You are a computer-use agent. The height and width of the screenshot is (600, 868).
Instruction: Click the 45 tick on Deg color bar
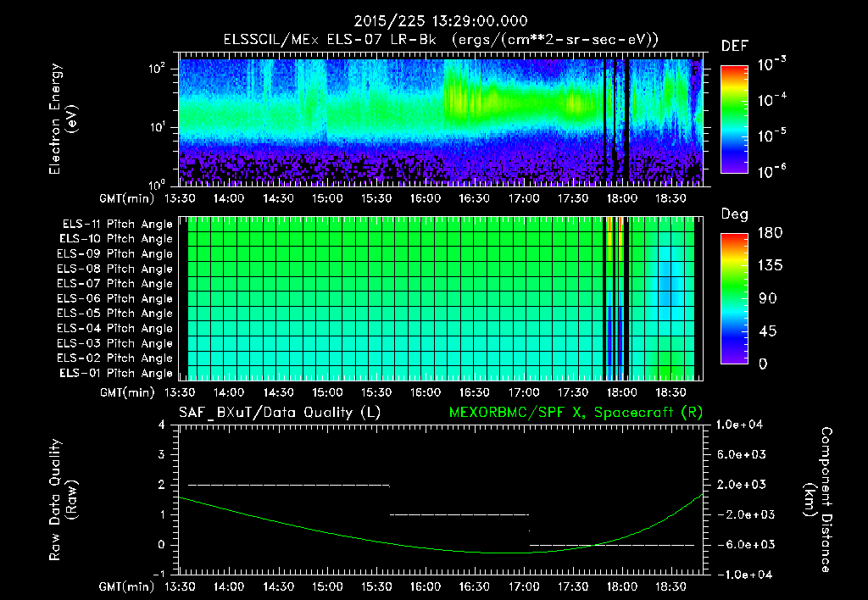point(767,331)
